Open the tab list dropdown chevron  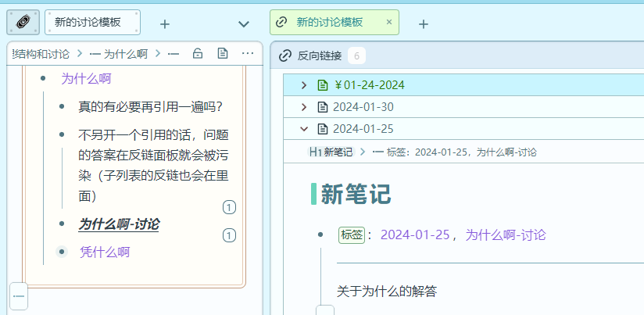tap(244, 24)
